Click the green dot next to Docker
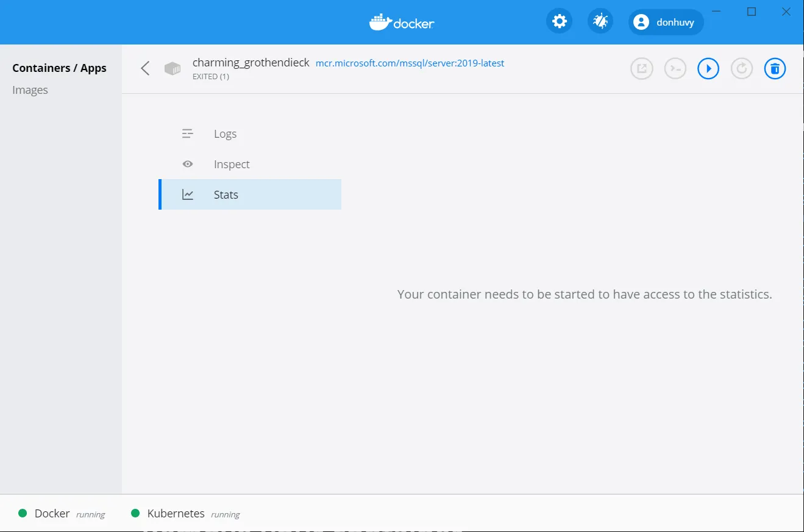 point(23,513)
